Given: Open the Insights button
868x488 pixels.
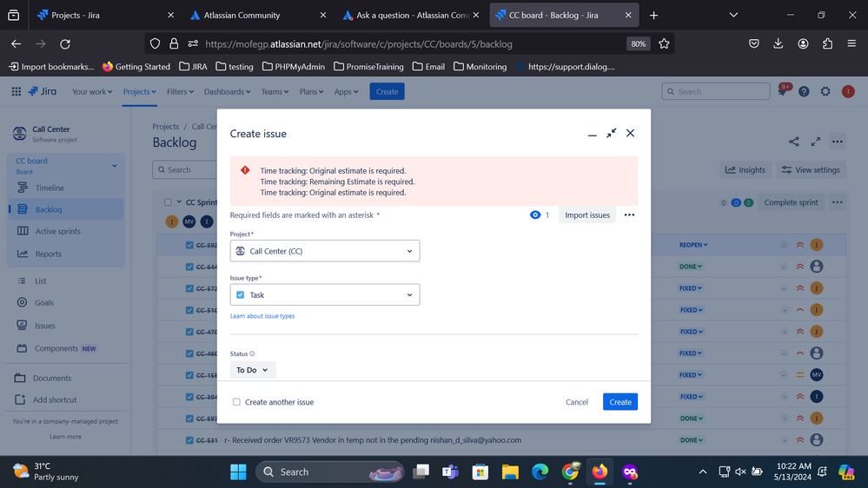Looking at the screenshot, I should (745, 170).
